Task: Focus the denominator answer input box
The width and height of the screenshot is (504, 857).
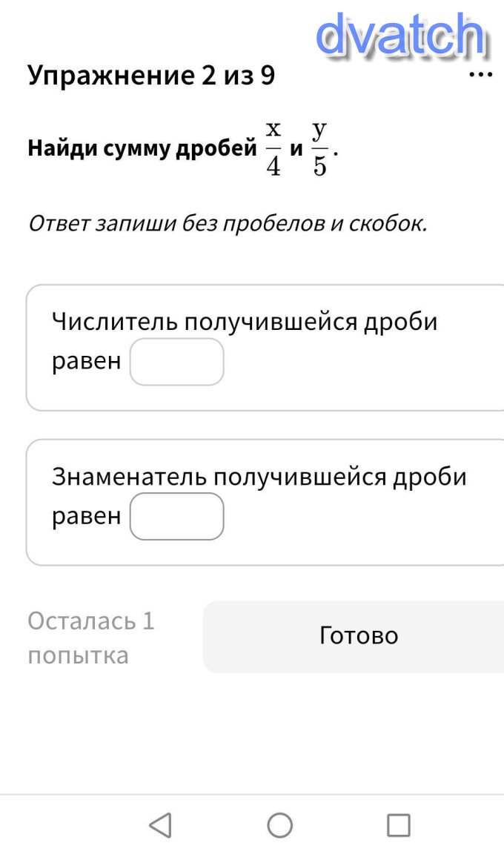Action: [x=177, y=516]
